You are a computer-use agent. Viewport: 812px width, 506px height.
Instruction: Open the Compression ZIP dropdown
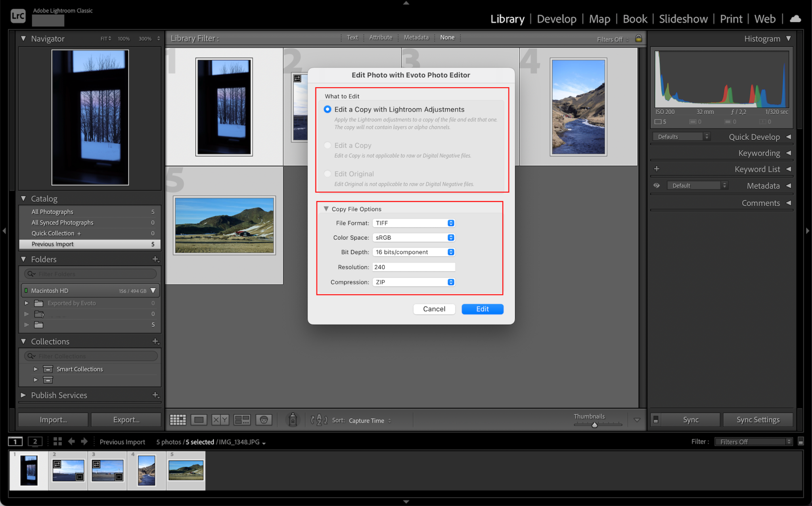point(414,282)
